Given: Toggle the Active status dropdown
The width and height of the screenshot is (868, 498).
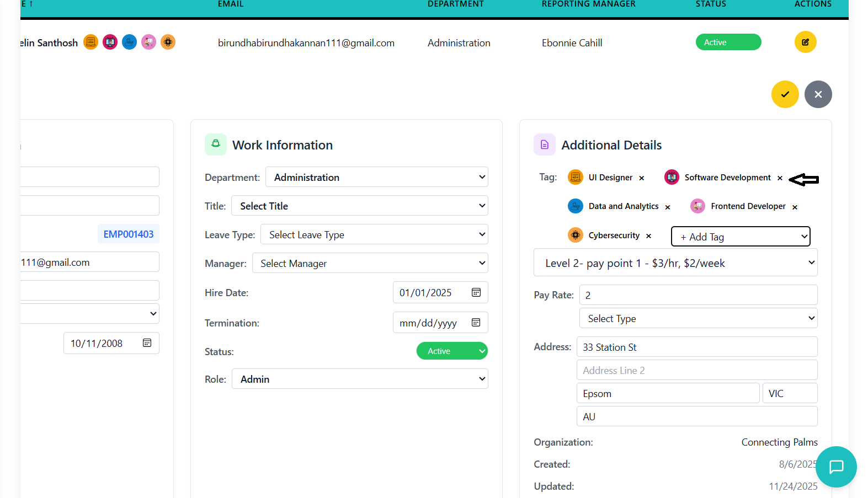Looking at the screenshot, I should pos(451,351).
